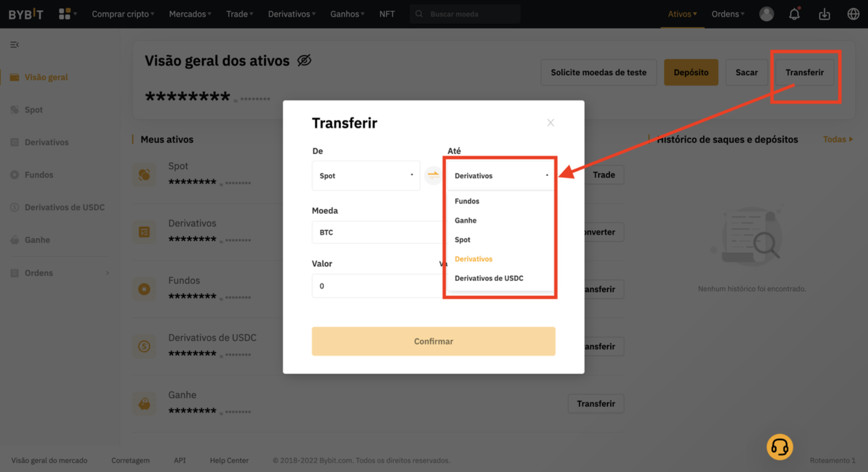The image size is (868, 472).
Task: Toggle balance visibility eye icon
Action: tap(304, 61)
